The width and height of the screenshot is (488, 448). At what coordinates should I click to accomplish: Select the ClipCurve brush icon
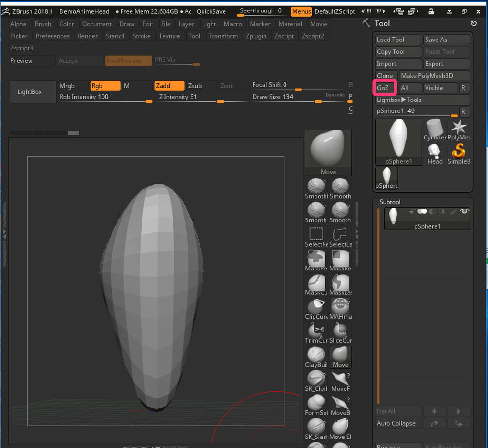click(x=316, y=307)
